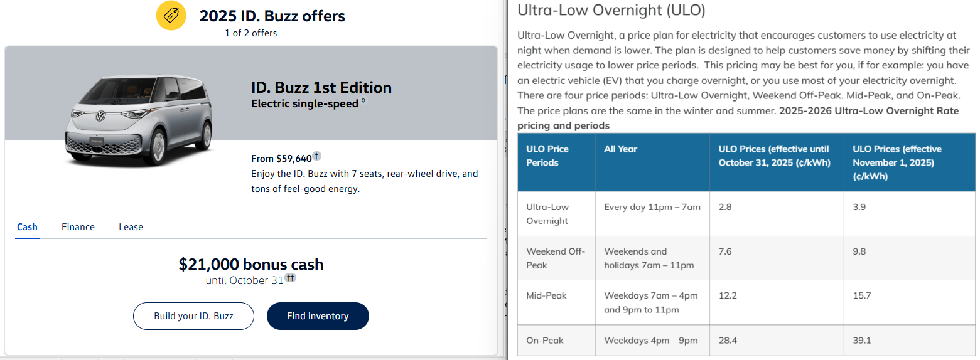Select the Cash offer tab

(27, 227)
